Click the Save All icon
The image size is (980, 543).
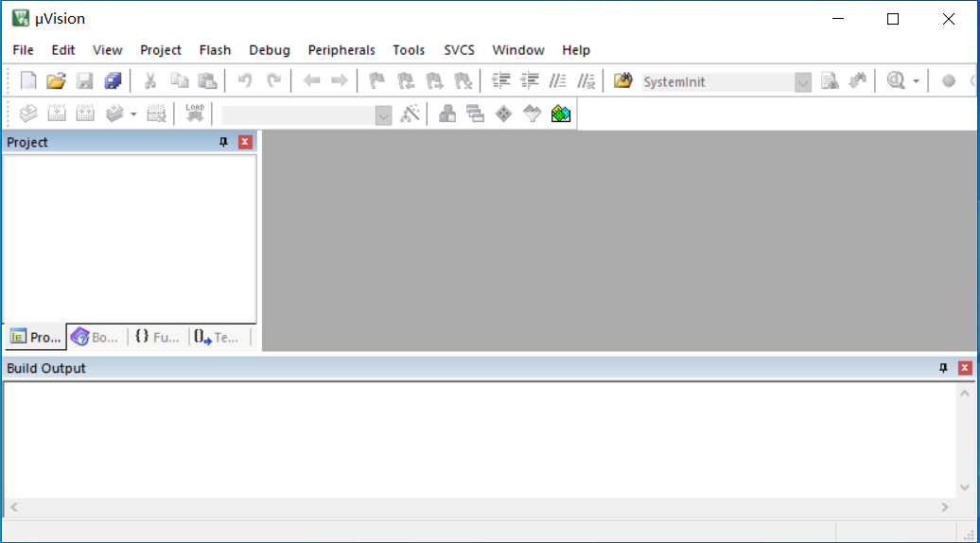(114, 81)
